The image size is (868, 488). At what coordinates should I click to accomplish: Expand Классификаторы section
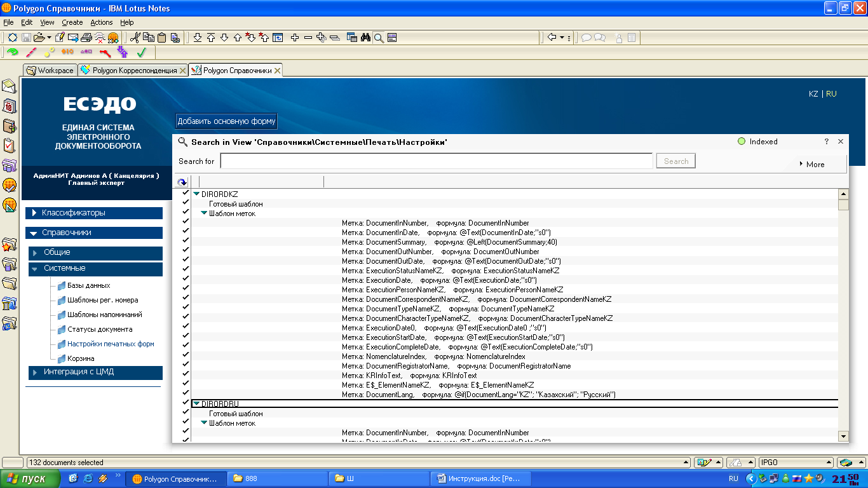tap(94, 213)
